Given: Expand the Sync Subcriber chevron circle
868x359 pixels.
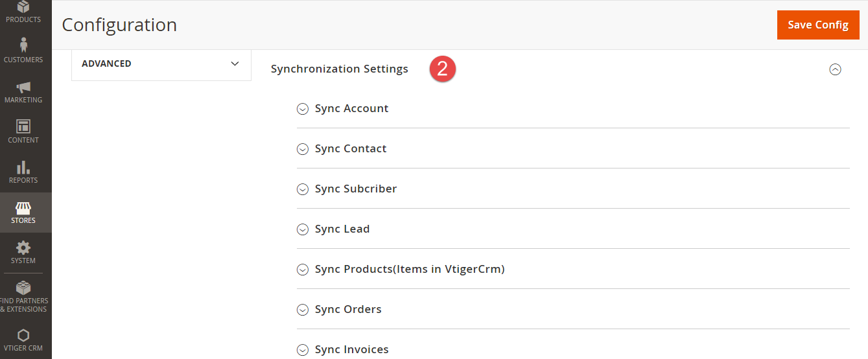Looking at the screenshot, I should click(302, 189).
